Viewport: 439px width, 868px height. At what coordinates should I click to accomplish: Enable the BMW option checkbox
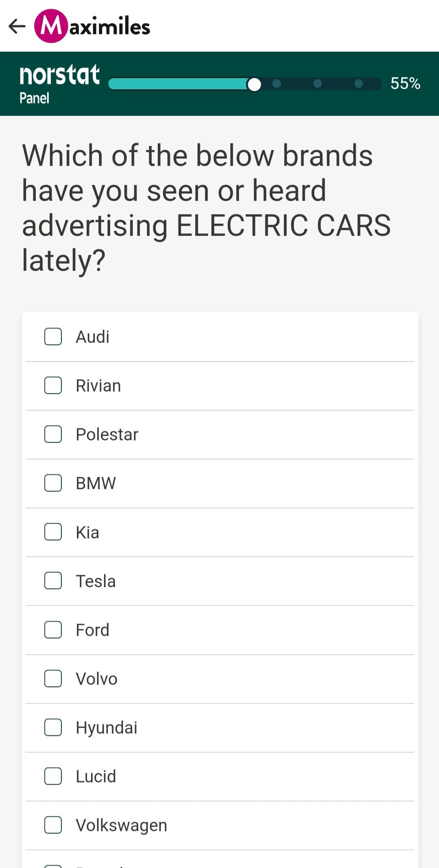(x=53, y=483)
